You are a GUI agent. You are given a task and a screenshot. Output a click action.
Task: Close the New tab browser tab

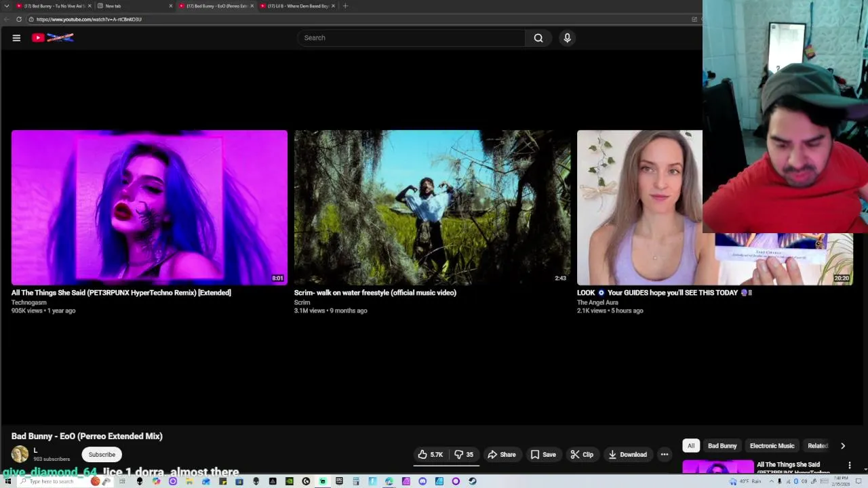pyautogui.click(x=171, y=6)
